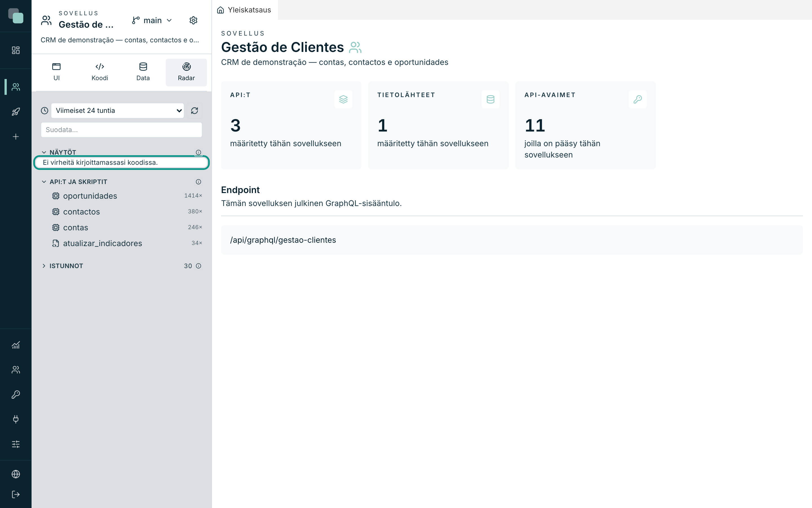Viewport: 812px width, 508px height.
Task: Switch to the Koodi tab
Action: tap(100, 73)
